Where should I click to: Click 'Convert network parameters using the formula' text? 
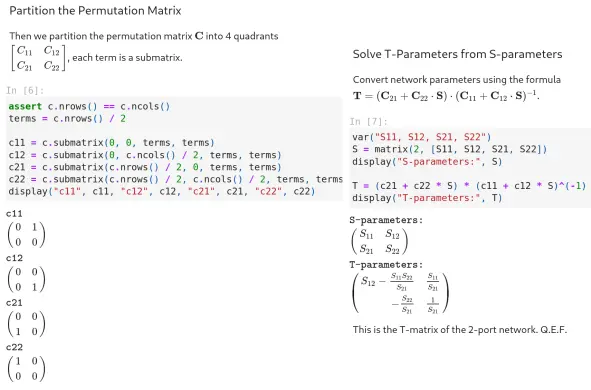[x=457, y=80]
